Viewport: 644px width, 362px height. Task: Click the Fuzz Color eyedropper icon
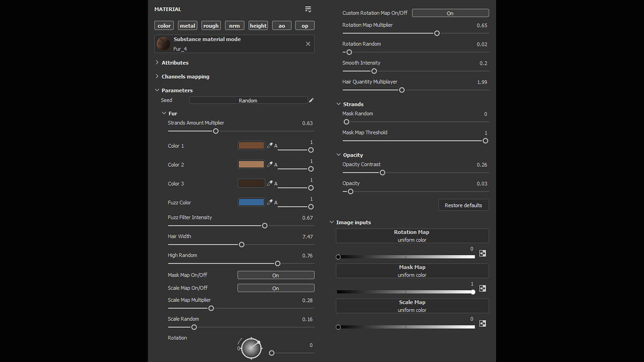point(270,202)
